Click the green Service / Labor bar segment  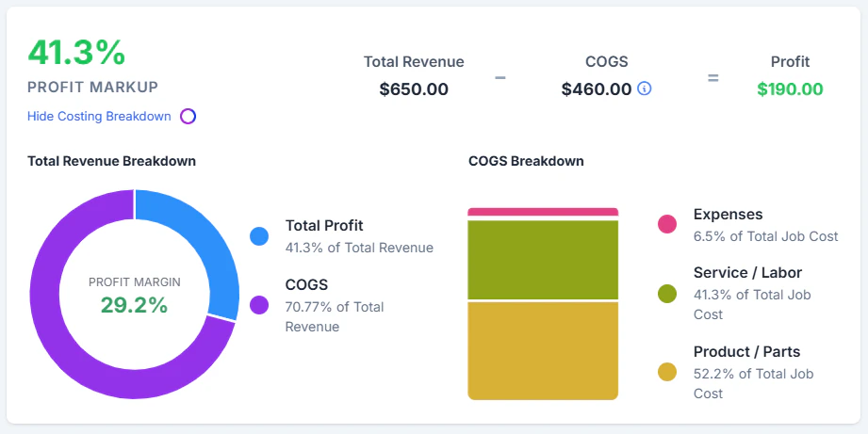pyautogui.click(x=543, y=260)
